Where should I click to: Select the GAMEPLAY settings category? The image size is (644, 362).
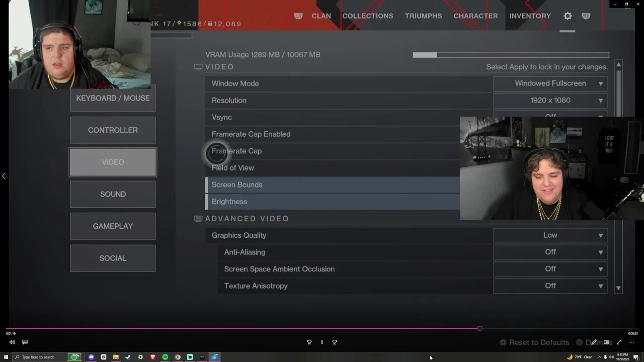click(113, 226)
